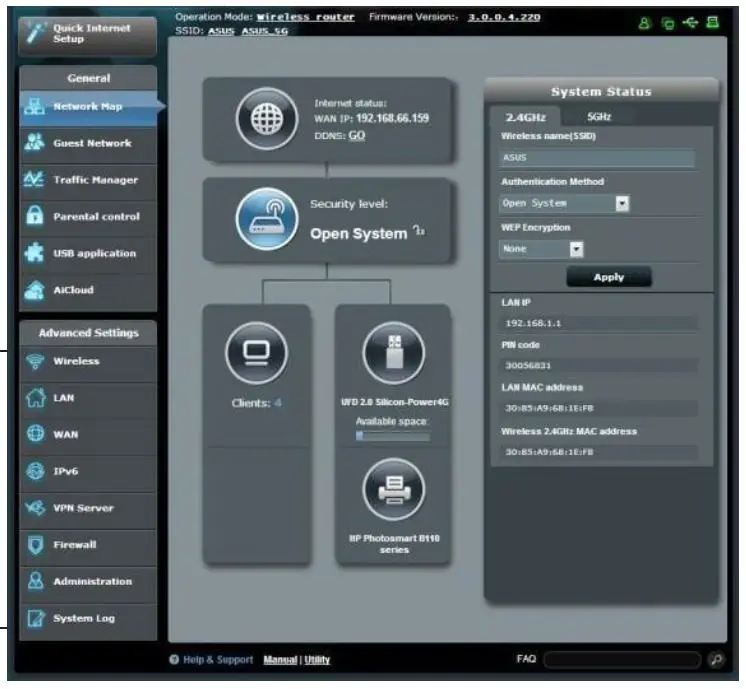
Task: Click the WAN globe icon in sidebar
Action: (36, 434)
